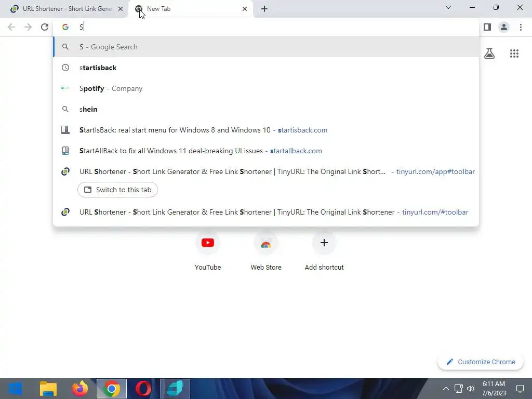532x399 pixels.
Task: Select 'S - Google Search' suggestion
Action: click(266, 47)
